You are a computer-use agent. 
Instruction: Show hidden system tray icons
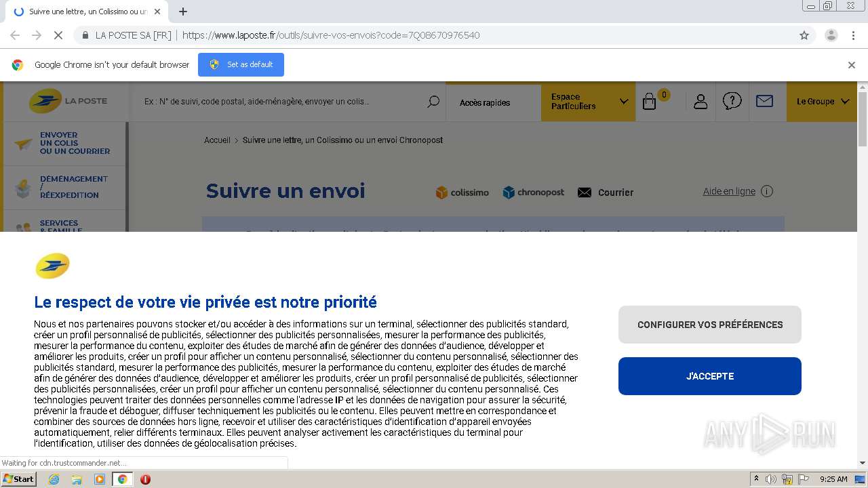[757, 479]
